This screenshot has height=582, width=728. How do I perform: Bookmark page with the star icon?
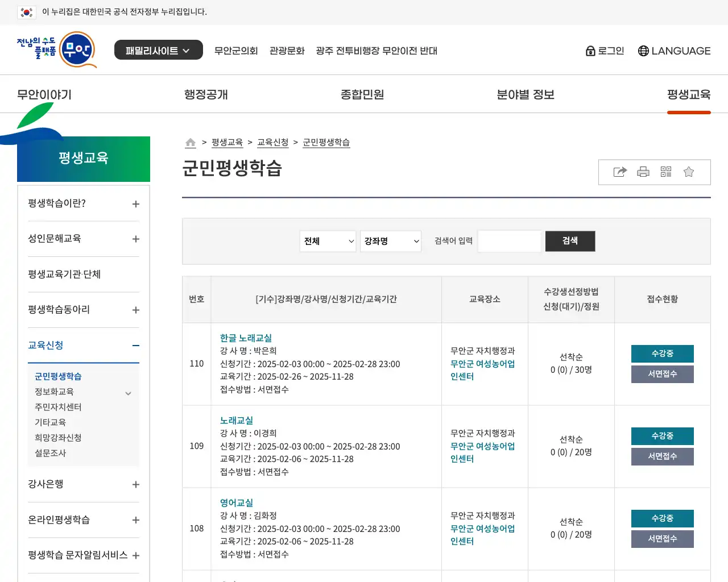click(689, 172)
